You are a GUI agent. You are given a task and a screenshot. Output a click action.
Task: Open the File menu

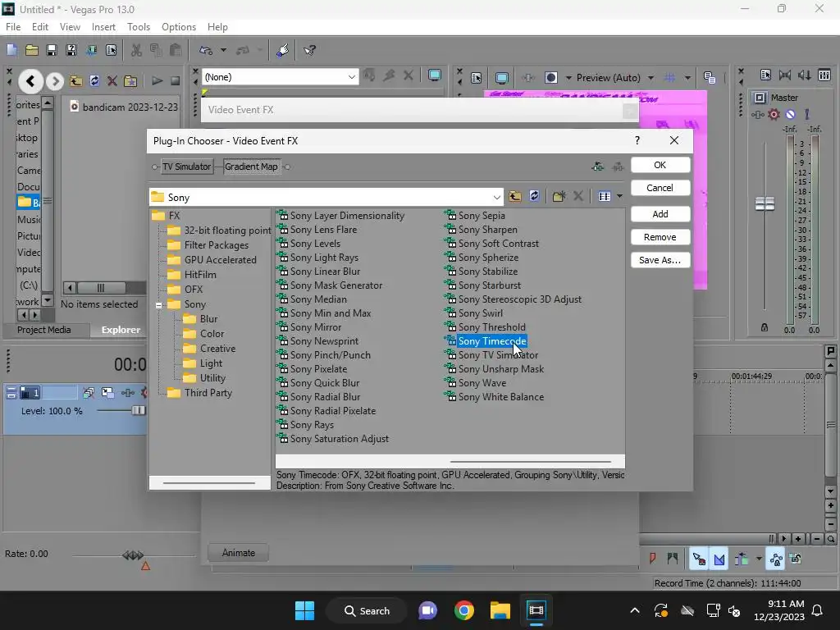point(13,27)
